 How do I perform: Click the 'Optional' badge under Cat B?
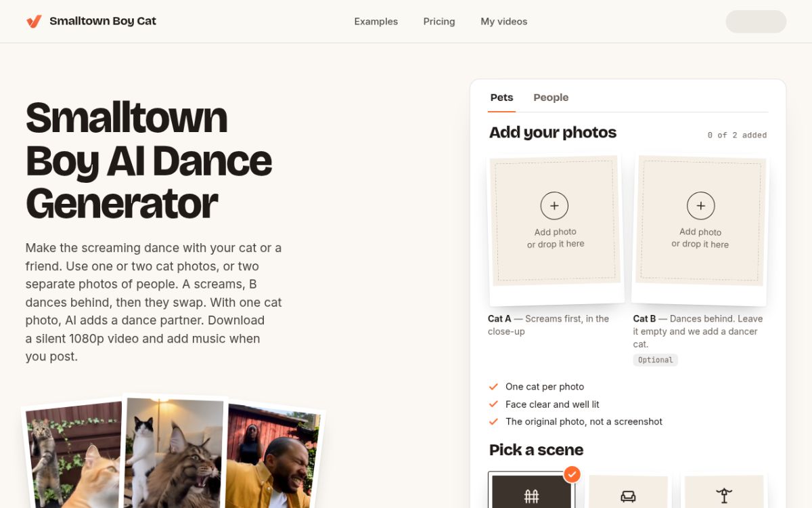656,360
